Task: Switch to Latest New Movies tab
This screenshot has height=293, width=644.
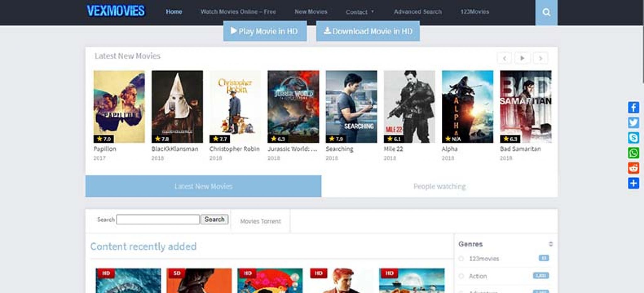Action: coord(203,186)
